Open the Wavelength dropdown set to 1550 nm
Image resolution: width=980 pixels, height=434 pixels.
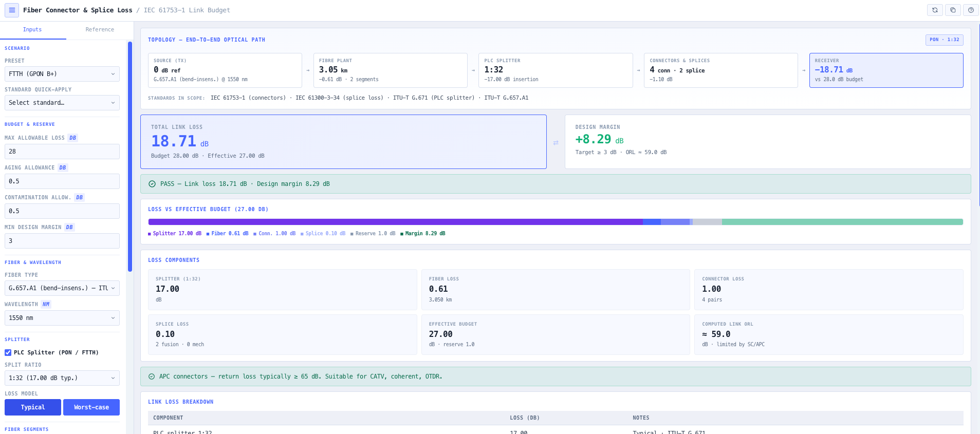(x=62, y=318)
